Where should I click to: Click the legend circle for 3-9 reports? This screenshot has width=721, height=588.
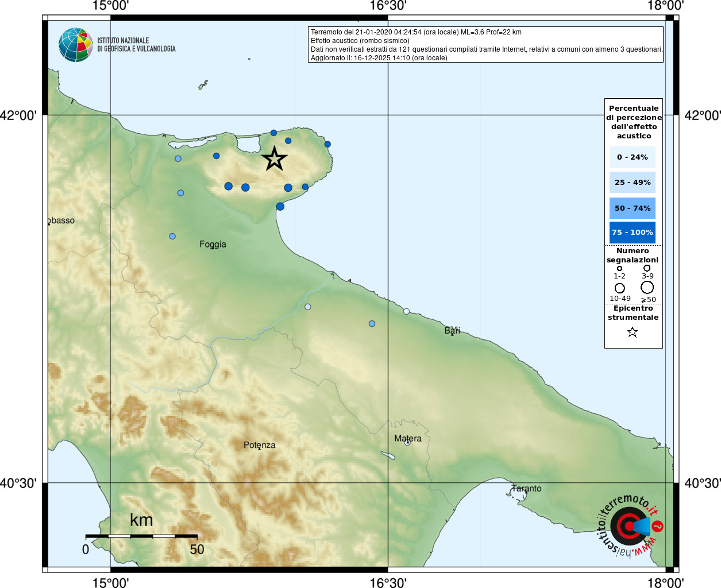pos(647,268)
